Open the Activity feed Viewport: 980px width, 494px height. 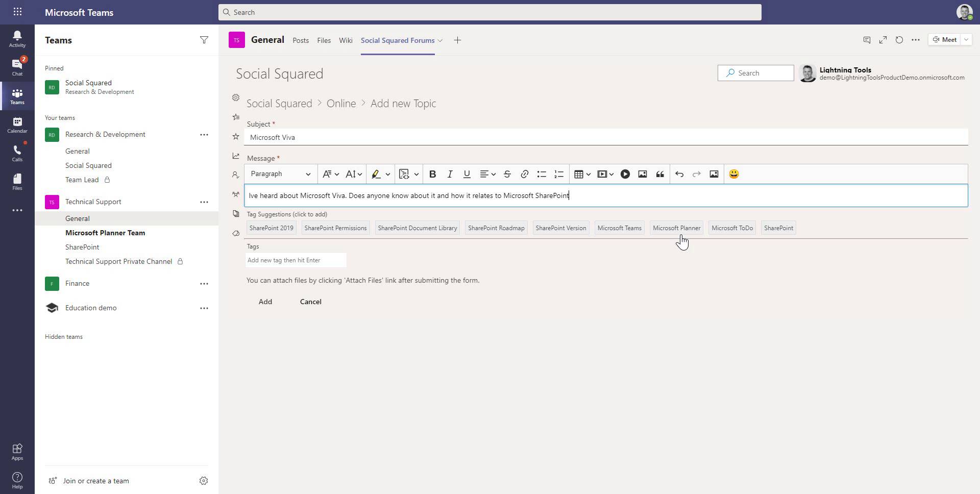tap(17, 39)
